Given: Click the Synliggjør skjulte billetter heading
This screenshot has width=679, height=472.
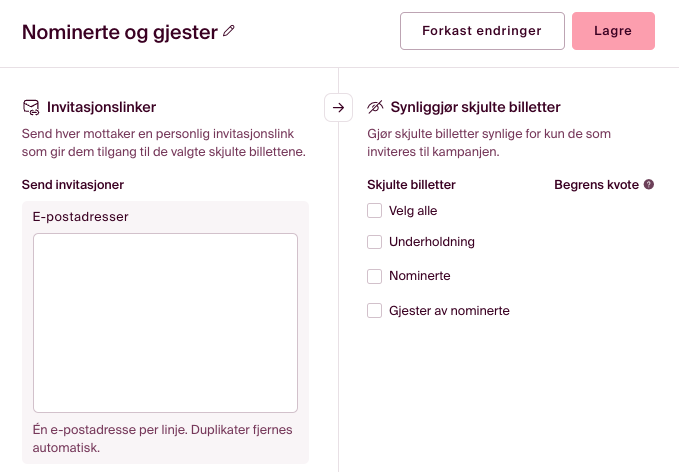Looking at the screenshot, I should (475, 107).
